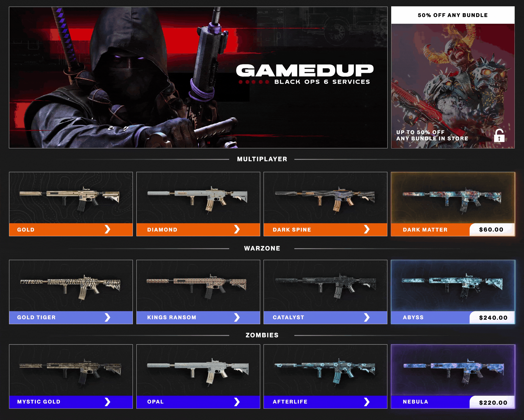Click the MULTIPLAYER section heading

pyautogui.click(x=262, y=159)
